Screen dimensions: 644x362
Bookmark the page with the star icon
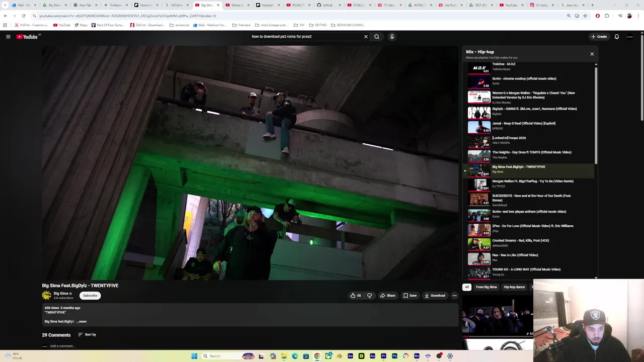tap(585, 16)
